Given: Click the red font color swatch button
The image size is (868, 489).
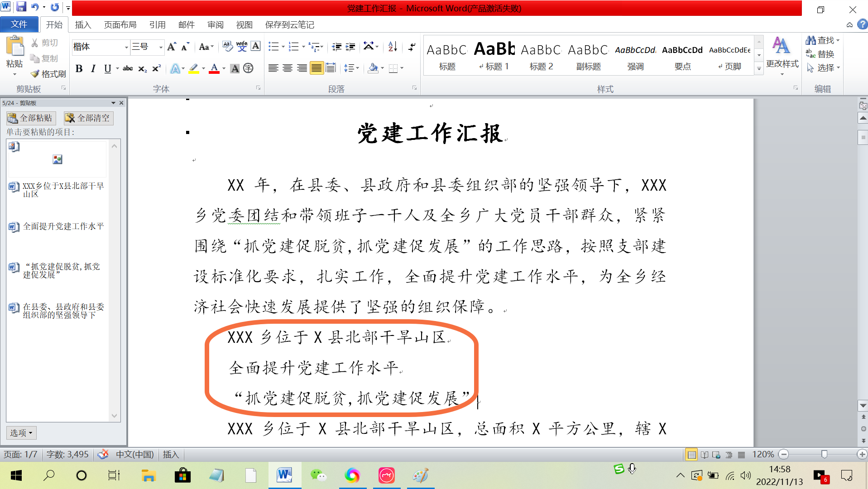Looking at the screenshot, I should click(x=214, y=68).
